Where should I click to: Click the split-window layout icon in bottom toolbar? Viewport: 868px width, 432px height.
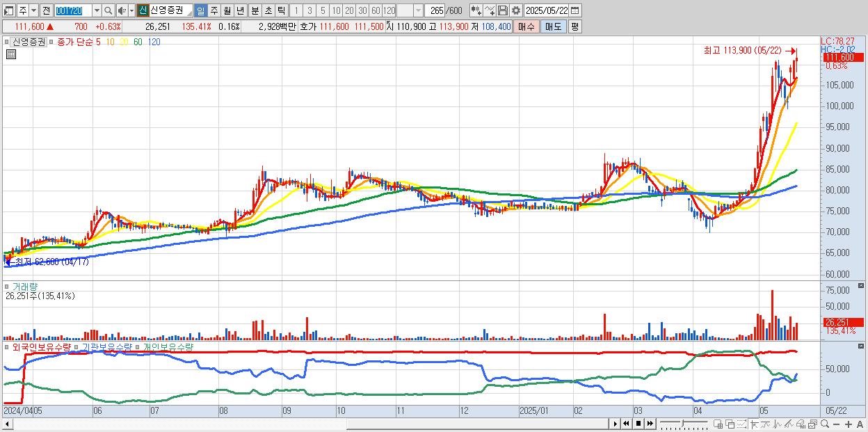click(718, 424)
